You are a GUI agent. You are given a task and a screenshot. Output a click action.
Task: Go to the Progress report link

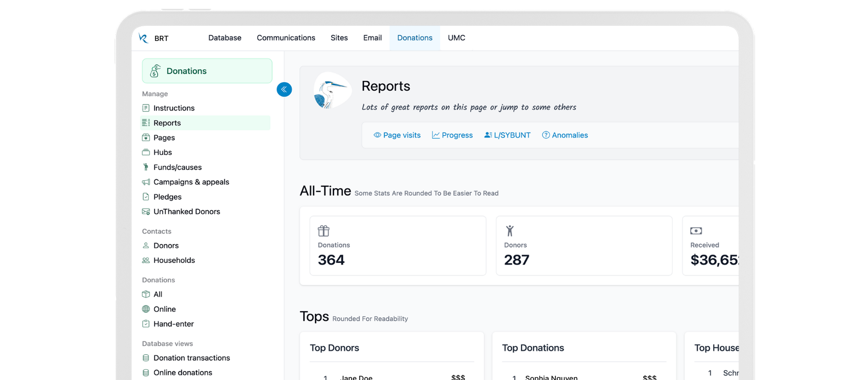click(452, 135)
